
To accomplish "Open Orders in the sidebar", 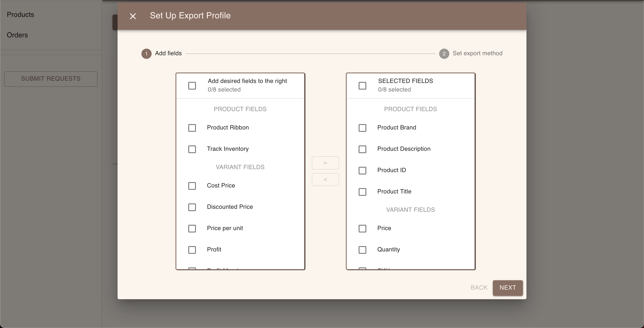I will point(17,35).
